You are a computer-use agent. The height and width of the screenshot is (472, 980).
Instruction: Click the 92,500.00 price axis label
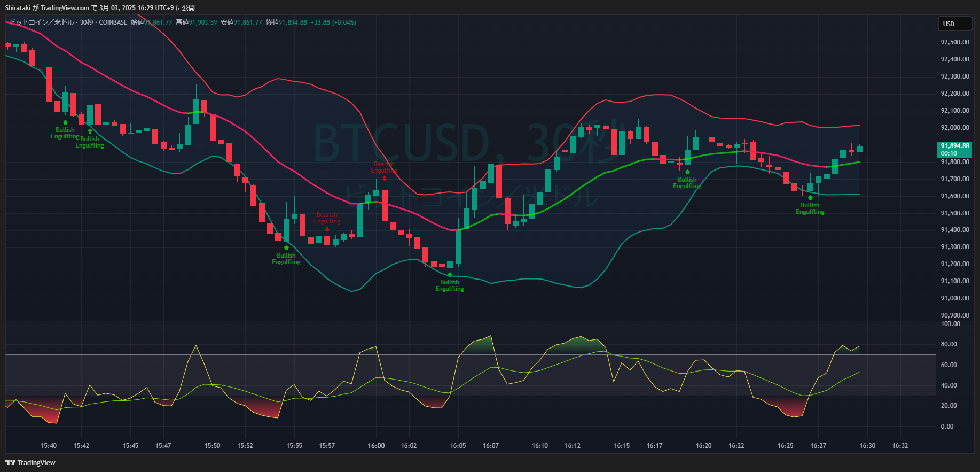pyautogui.click(x=955, y=42)
